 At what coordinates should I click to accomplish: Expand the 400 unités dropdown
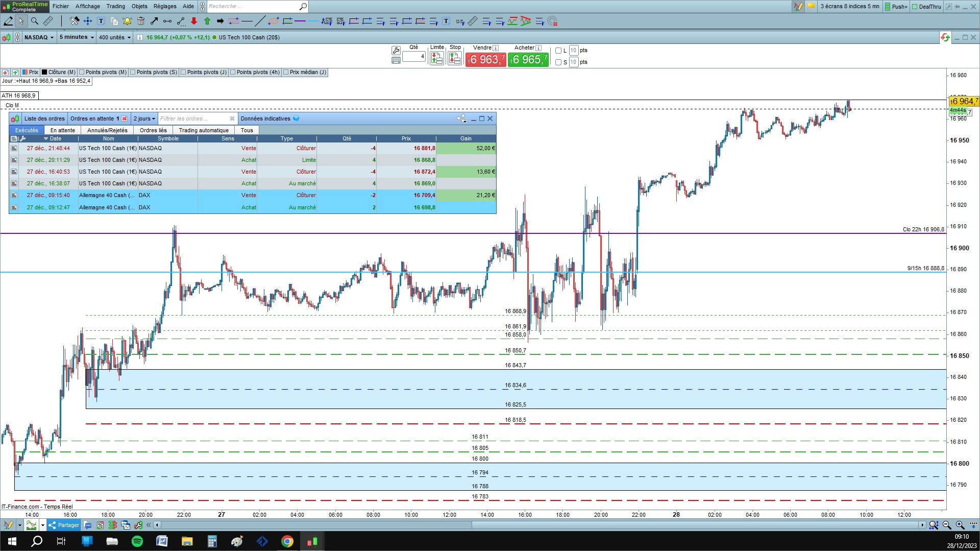114,37
